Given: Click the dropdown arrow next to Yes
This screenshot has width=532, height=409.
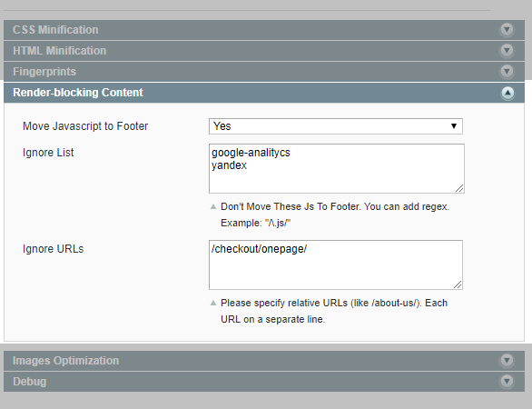Looking at the screenshot, I should click(x=454, y=126).
